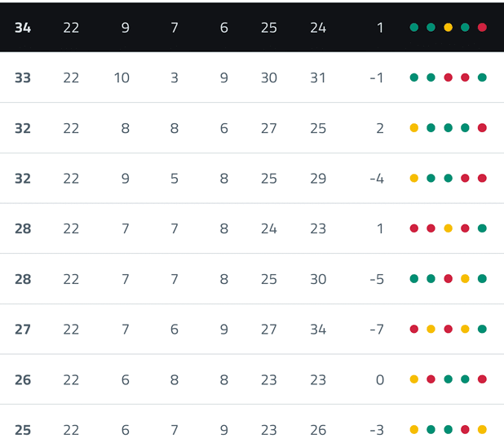Image resolution: width=504 pixels, height=443 pixels.
Task: Select the yellow form dot in the goal difference -4 row
Action: 413,179
